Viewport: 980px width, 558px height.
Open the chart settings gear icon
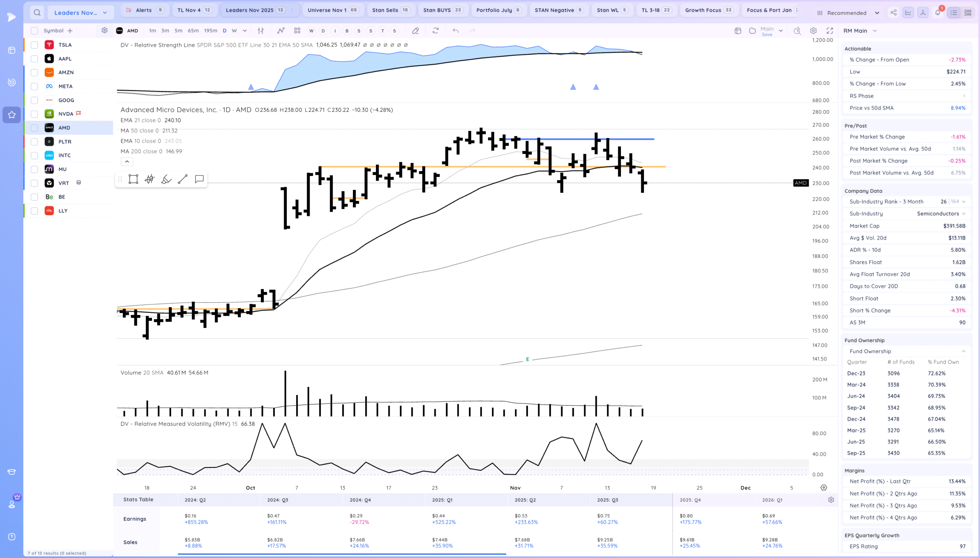click(813, 31)
